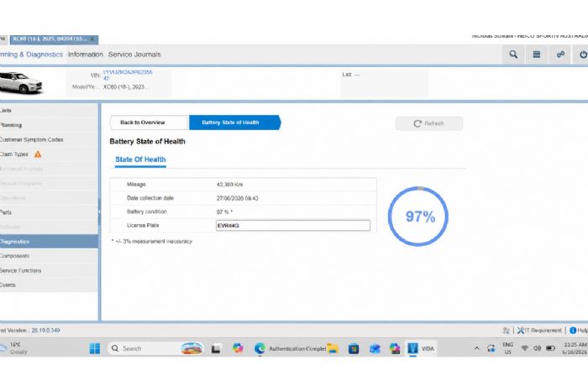The image size is (588, 391).
Task: Click the client version number text
Action: [x=45, y=331]
